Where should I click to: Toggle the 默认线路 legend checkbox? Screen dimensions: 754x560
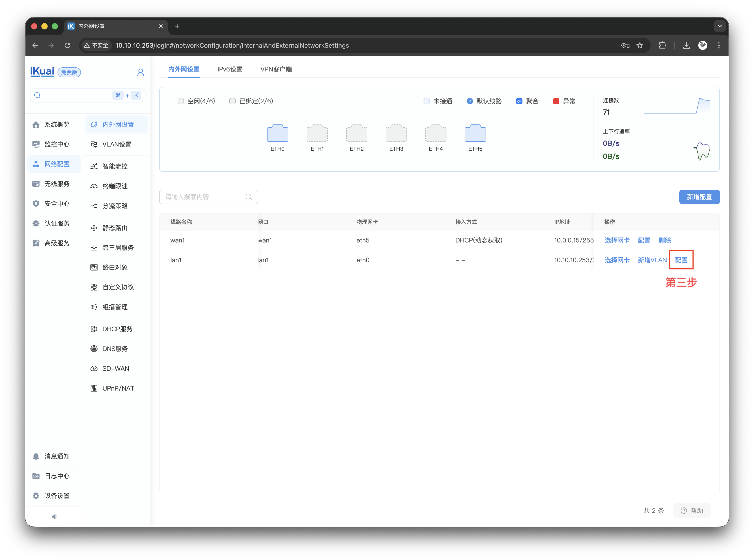[470, 101]
